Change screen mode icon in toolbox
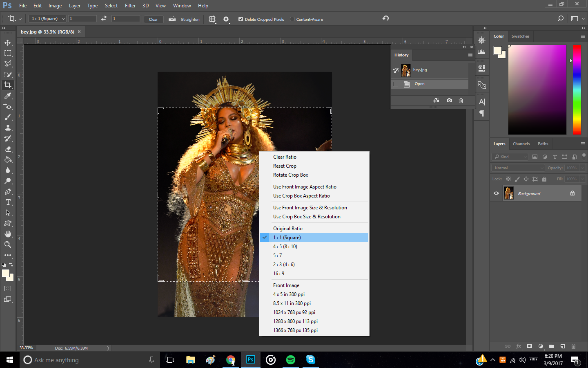Screen dimensions: 588x368 point(8,299)
